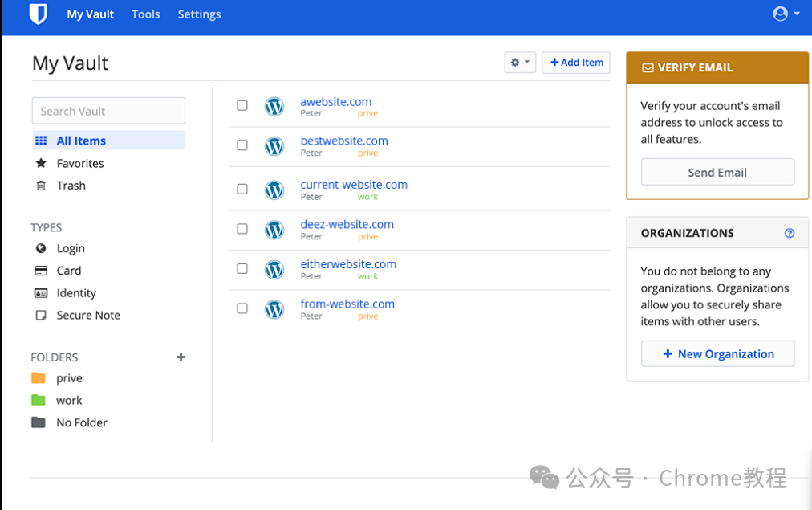
Task: Open the deez-website.com entry link
Action: [347, 224]
